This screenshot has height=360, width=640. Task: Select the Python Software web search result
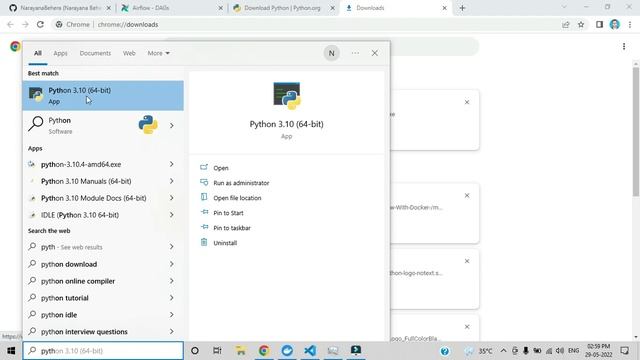95,125
